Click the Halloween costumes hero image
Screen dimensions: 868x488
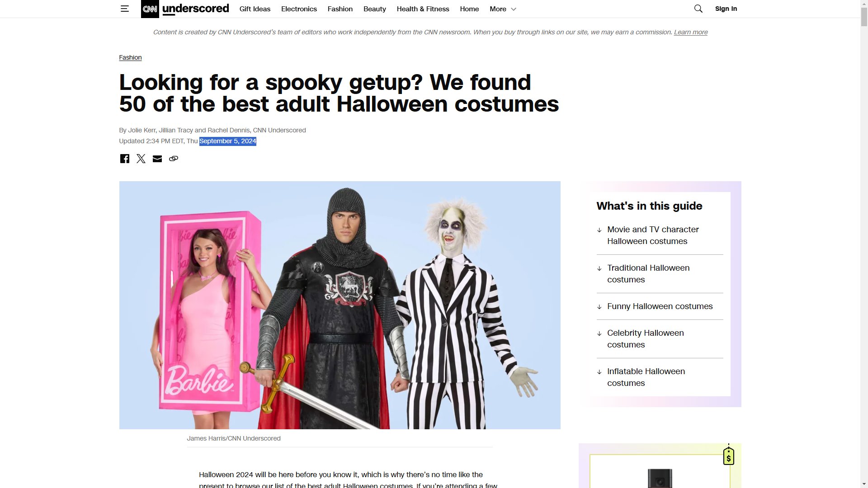click(340, 305)
